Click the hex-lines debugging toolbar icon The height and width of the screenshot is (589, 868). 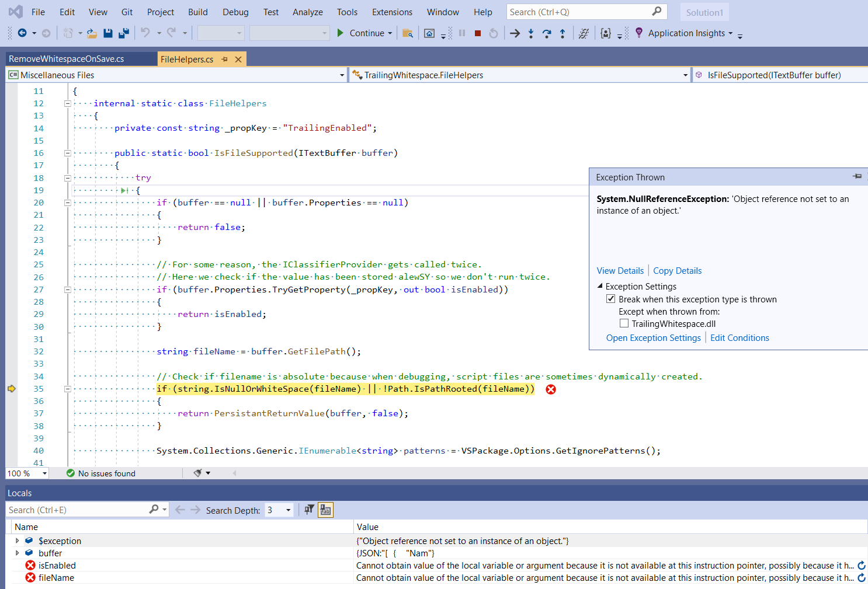[583, 33]
